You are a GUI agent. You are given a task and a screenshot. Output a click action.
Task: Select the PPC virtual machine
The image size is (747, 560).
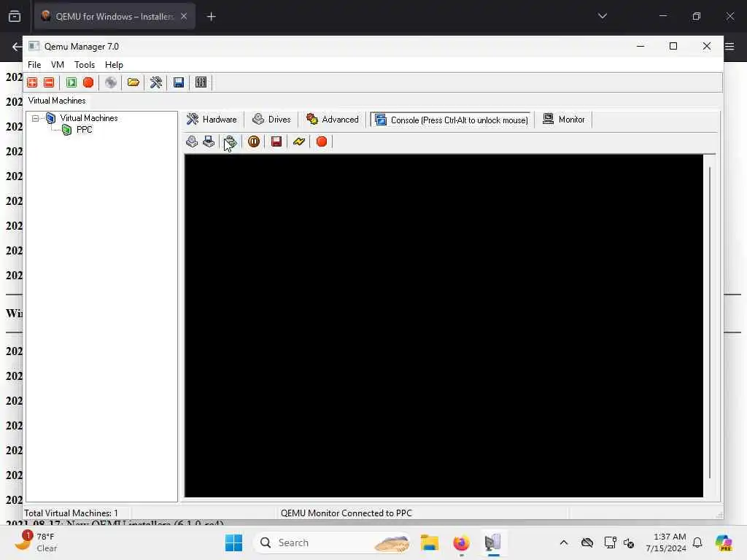pos(85,130)
